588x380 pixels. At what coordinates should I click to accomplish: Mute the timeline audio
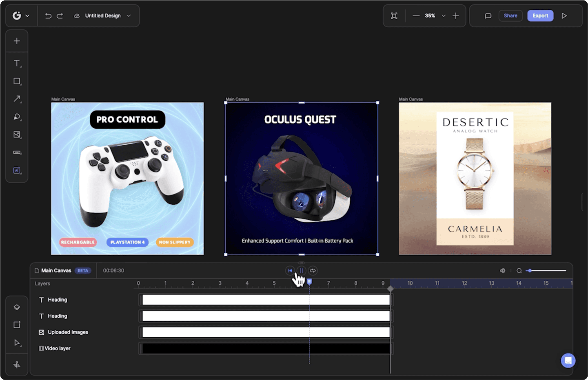tap(502, 271)
